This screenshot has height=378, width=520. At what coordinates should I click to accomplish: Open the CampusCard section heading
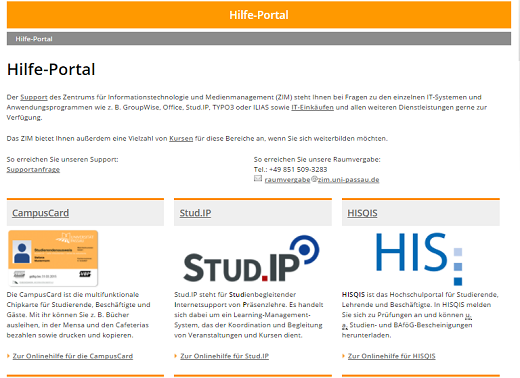click(41, 213)
